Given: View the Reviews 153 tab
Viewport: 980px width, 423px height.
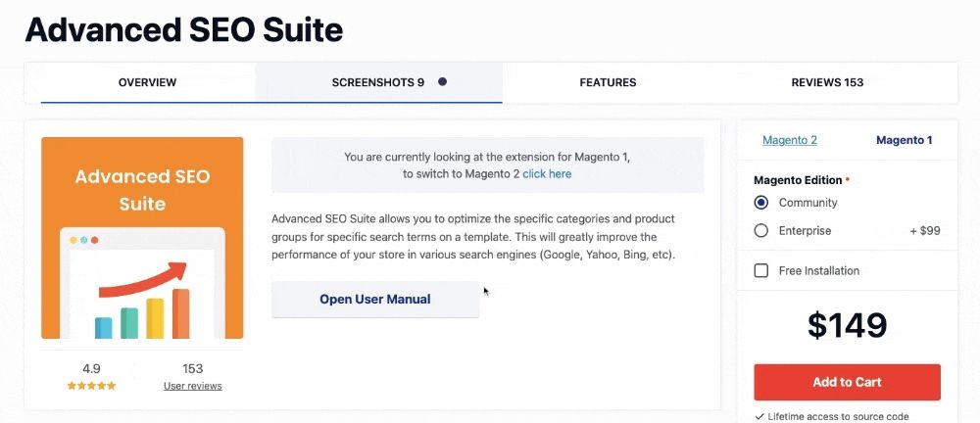Looking at the screenshot, I should click(827, 82).
